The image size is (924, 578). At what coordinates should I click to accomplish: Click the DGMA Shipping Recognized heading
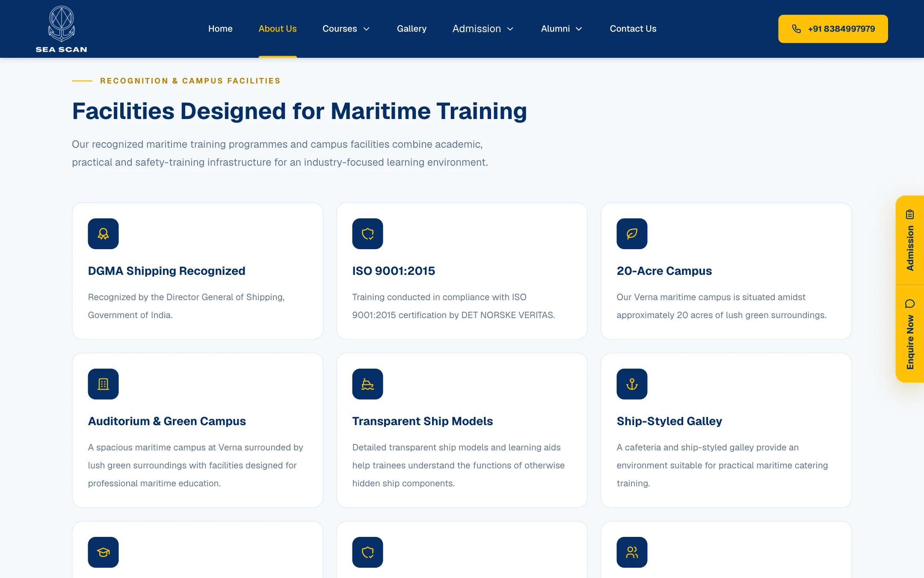coord(166,271)
